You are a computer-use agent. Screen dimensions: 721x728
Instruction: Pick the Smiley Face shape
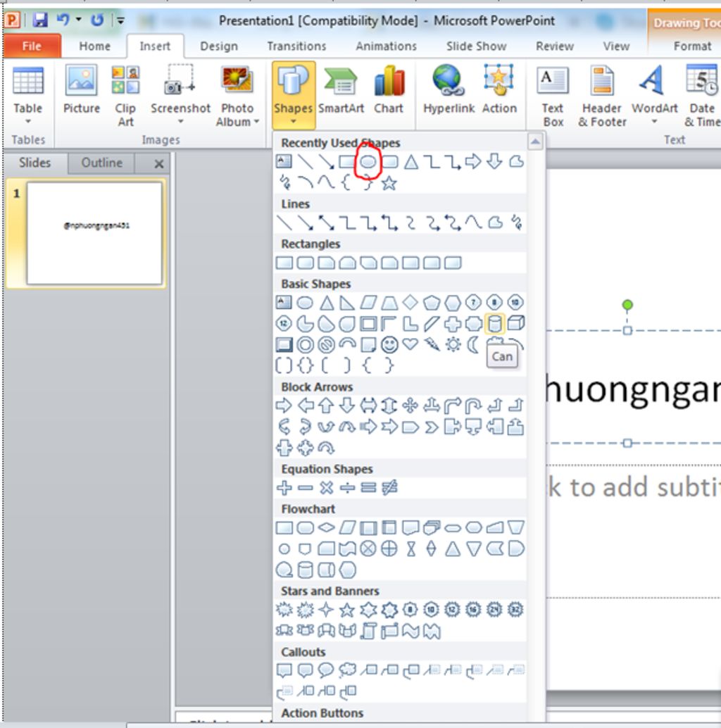(389, 344)
